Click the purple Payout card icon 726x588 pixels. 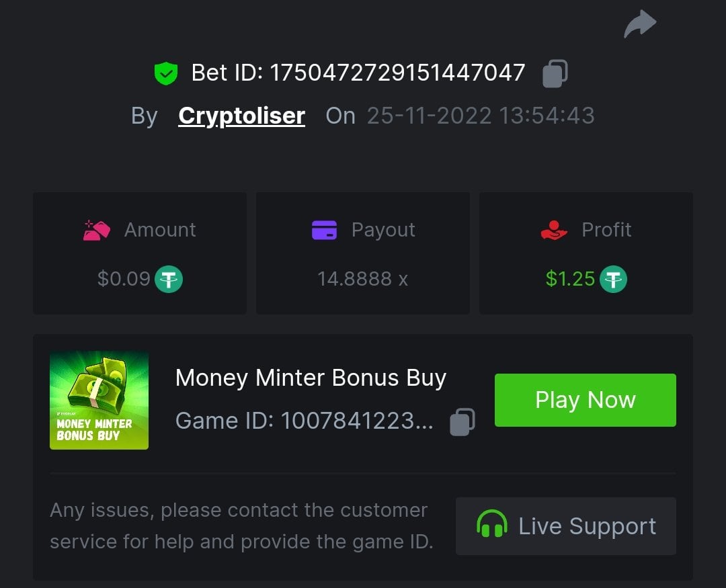click(324, 230)
